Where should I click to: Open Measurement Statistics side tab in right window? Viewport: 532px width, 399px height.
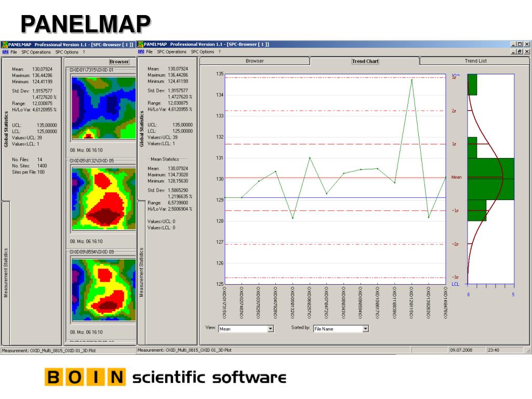tap(141, 272)
